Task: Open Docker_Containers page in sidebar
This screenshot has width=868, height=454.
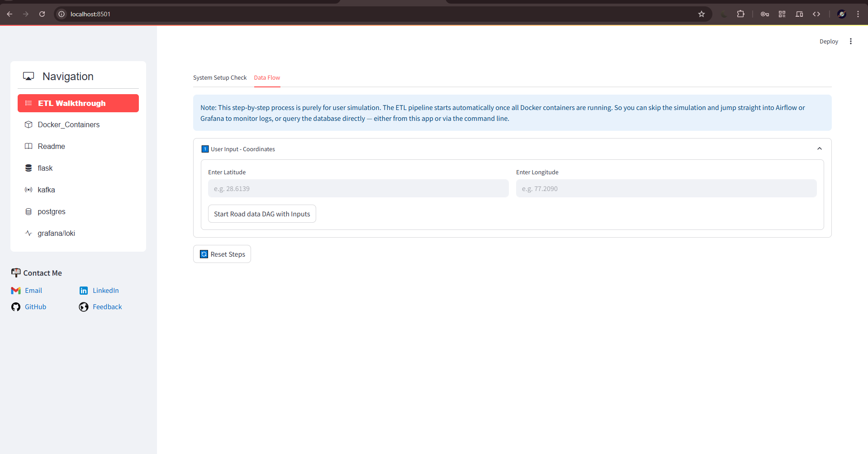Action: (69, 124)
